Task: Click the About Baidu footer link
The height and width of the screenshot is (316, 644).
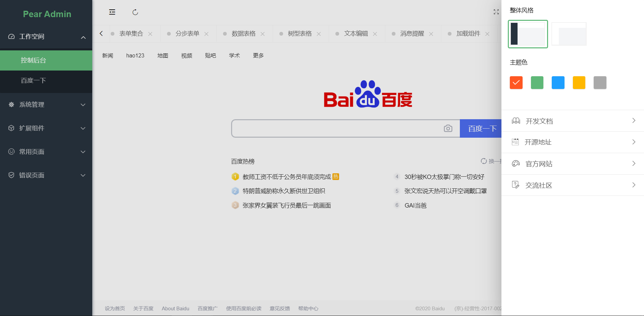Action: [x=175, y=308]
